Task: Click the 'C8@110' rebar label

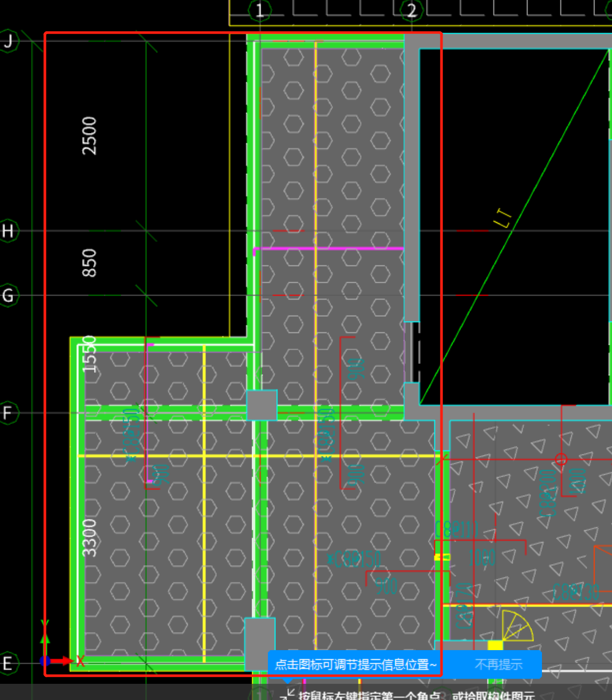Action: coord(457,529)
